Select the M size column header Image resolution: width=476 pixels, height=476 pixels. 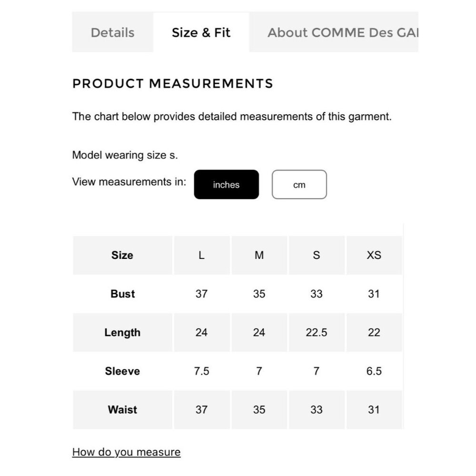click(x=259, y=255)
